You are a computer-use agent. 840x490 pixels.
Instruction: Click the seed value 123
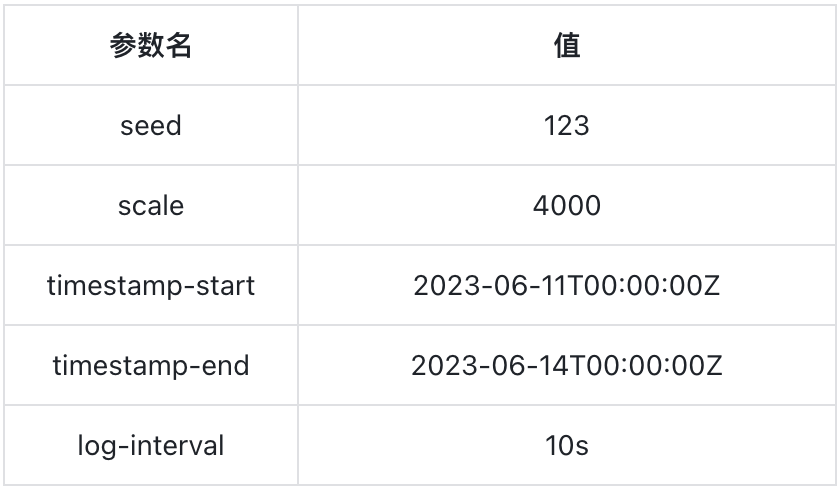click(567, 126)
